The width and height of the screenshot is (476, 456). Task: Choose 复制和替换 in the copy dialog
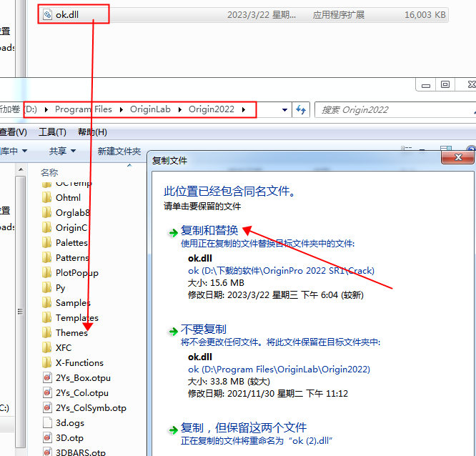tap(209, 231)
